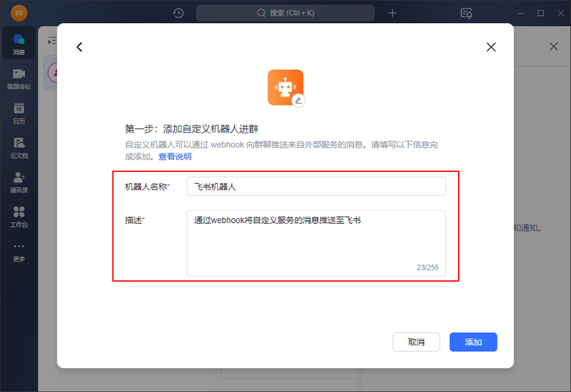Click the search box (搜索 Ctrl+K)
Image resolution: width=571 pixels, height=392 pixels.
285,13
